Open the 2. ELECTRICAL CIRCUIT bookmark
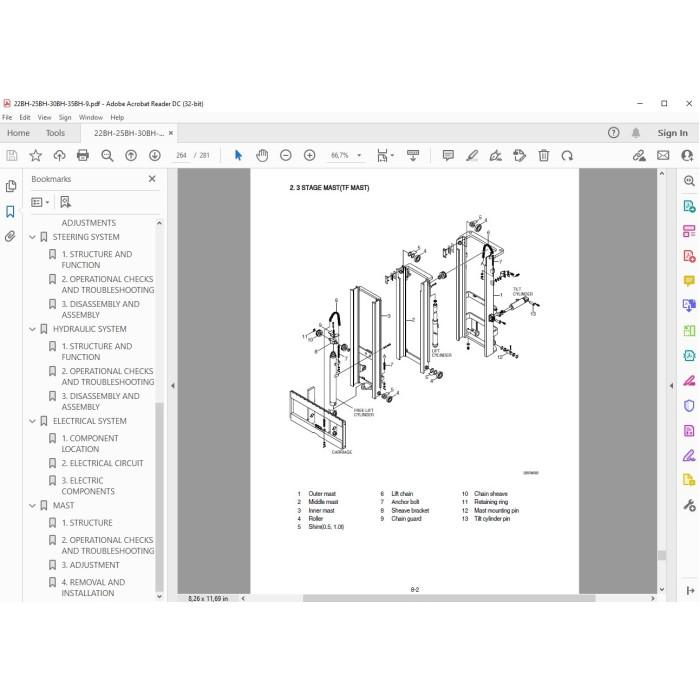This screenshot has height=700, width=700. pyautogui.click(x=102, y=463)
